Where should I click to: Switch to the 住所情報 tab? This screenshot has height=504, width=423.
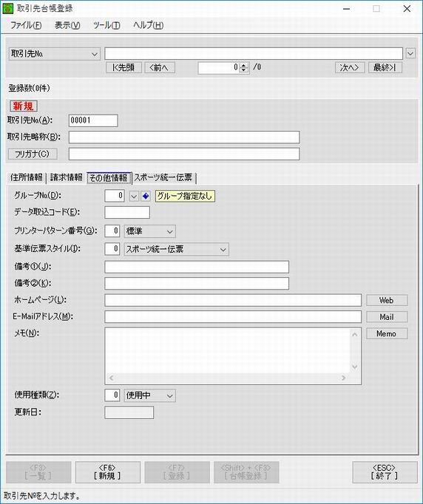point(27,177)
